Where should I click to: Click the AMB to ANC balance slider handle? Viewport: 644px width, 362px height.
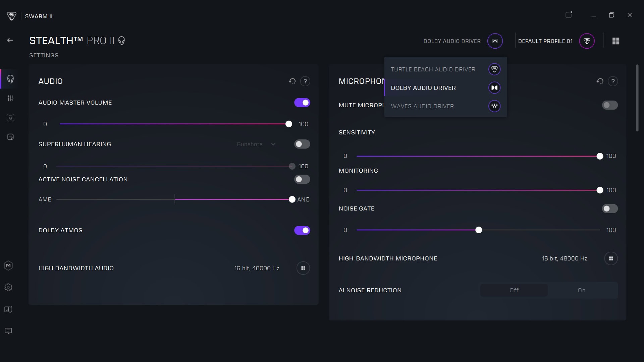coord(292,199)
